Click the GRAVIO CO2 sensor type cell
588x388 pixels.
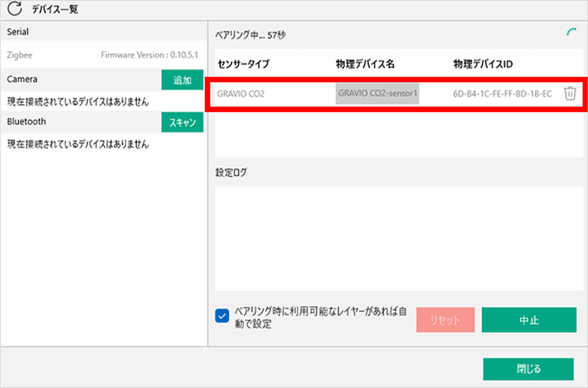pyautogui.click(x=241, y=94)
